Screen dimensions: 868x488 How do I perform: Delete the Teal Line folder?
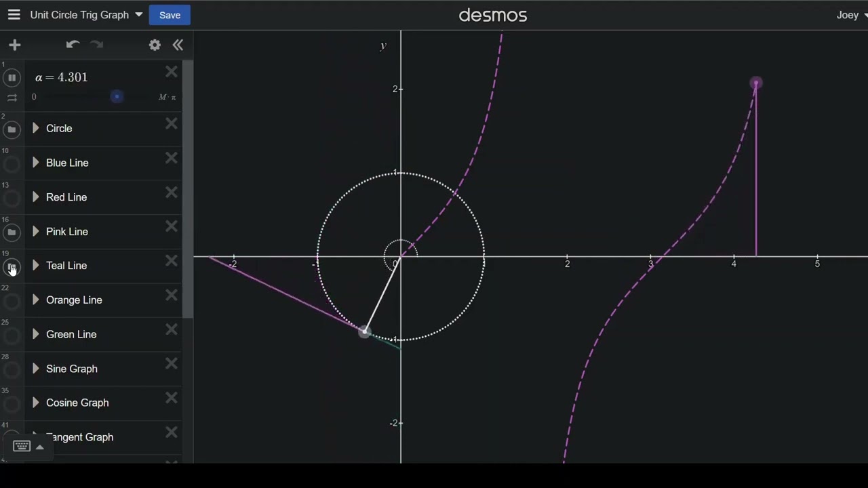click(172, 261)
